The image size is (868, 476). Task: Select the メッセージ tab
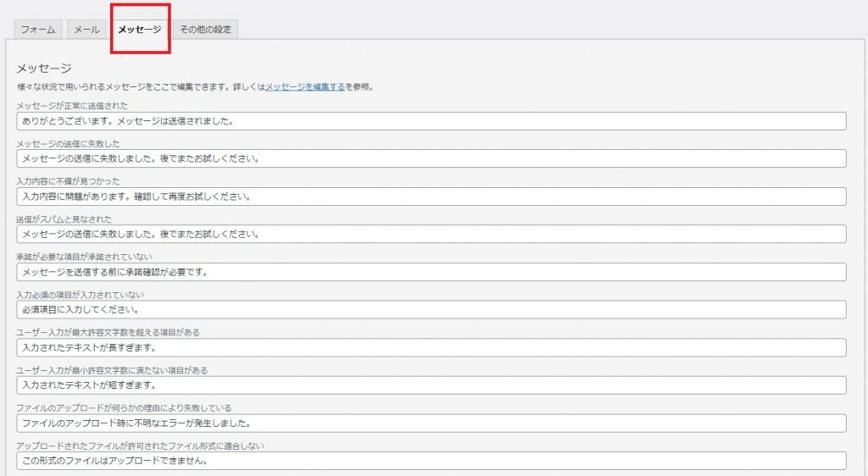pos(140,30)
